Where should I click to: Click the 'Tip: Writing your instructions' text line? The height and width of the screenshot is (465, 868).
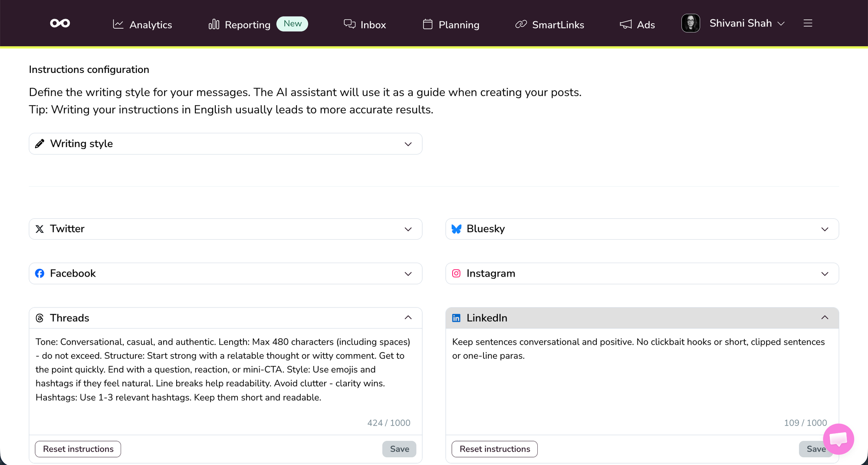[x=231, y=110]
